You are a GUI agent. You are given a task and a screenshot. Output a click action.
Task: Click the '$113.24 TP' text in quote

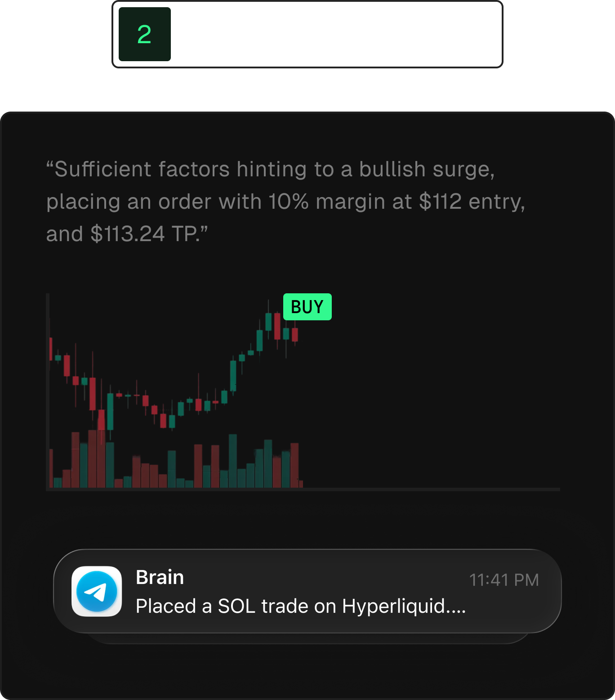coord(144,234)
